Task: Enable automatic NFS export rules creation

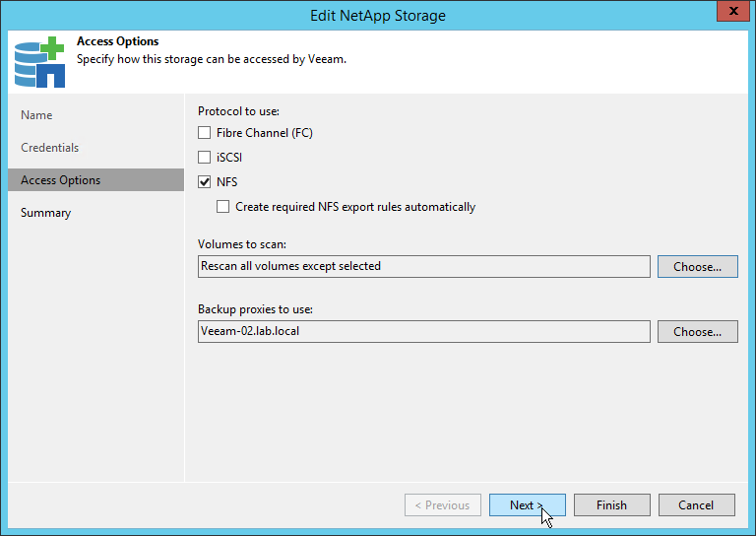Action: (x=223, y=207)
